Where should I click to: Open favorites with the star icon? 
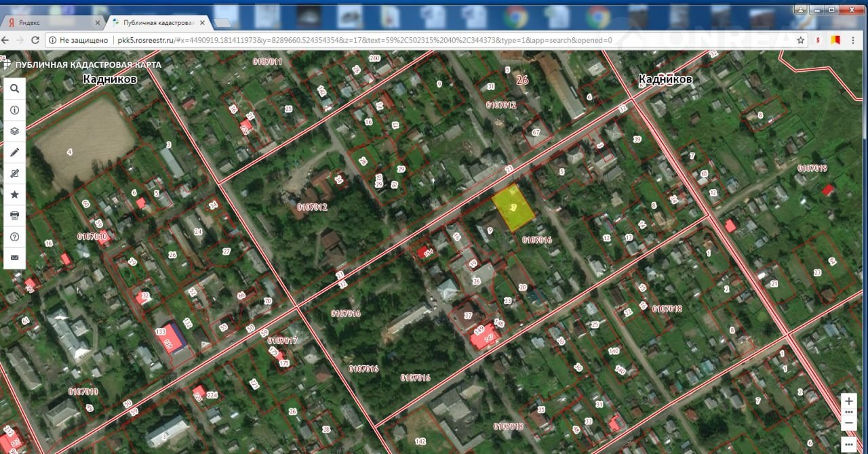click(x=14, y=194)
